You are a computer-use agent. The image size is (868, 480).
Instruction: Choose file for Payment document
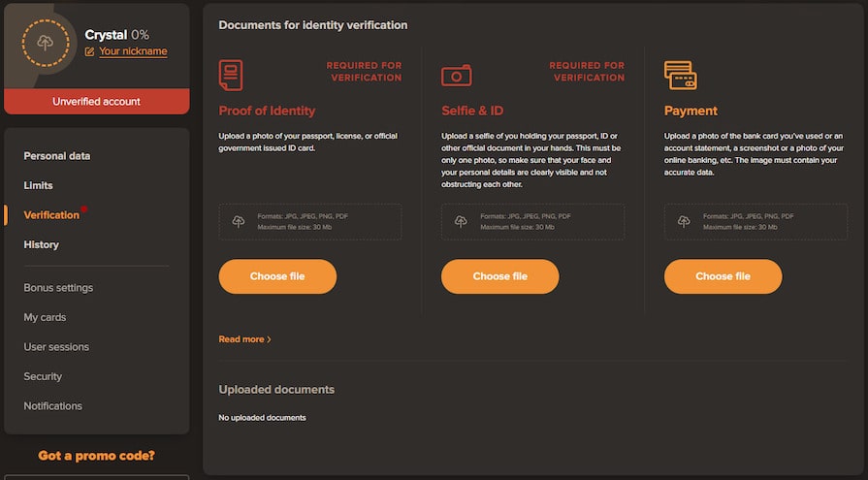coord(723,276)
